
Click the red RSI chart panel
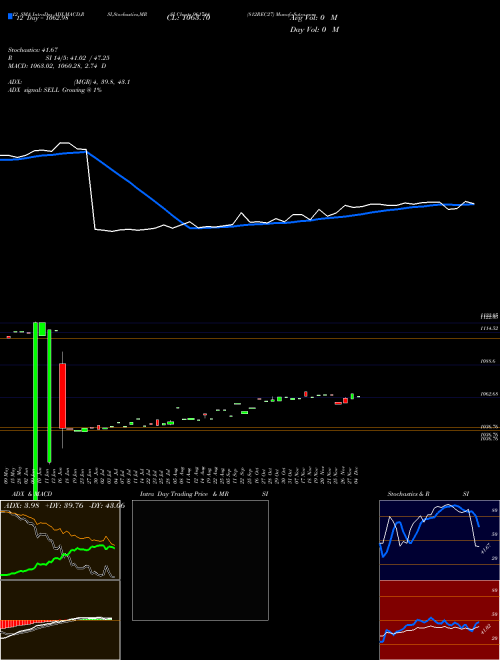click(x=439, y=620)
